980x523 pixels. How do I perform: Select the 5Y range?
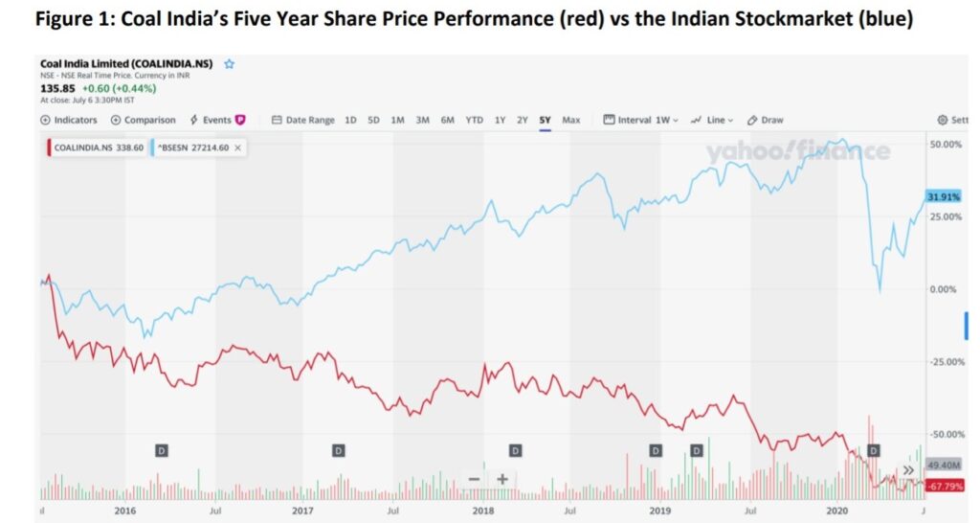546,120
